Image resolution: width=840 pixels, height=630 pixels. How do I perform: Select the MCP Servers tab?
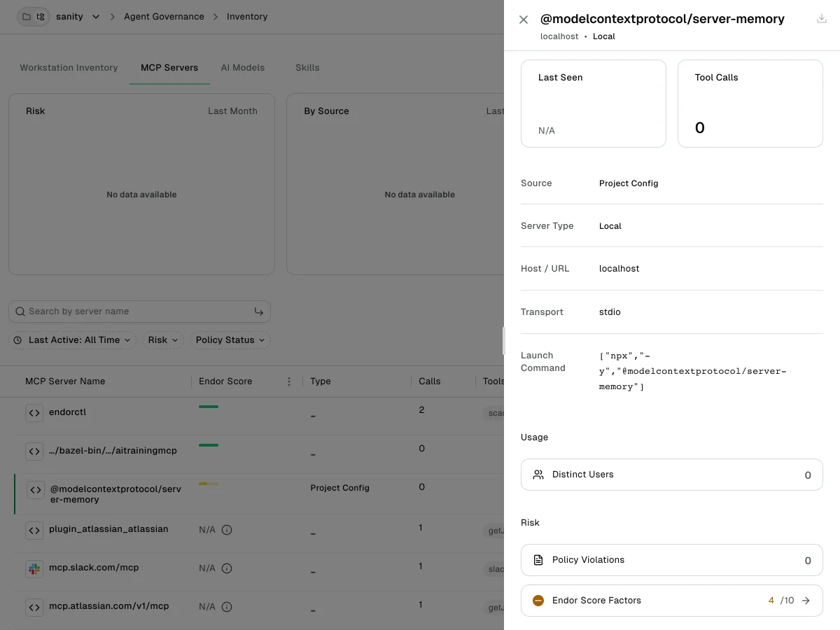tap(169, 68)
